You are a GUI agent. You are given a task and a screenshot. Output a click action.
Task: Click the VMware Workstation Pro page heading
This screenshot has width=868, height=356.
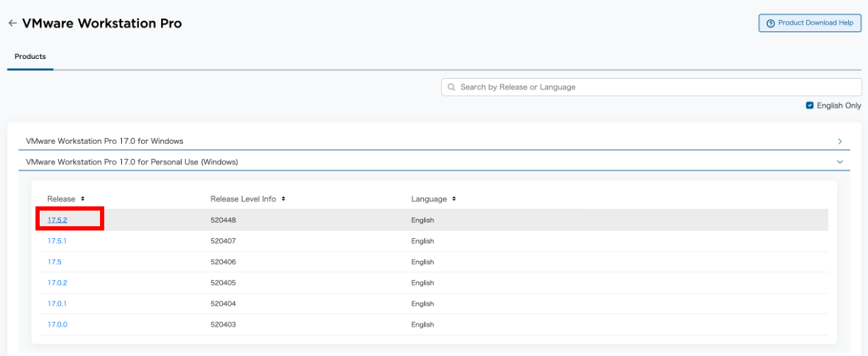point(102,23)
